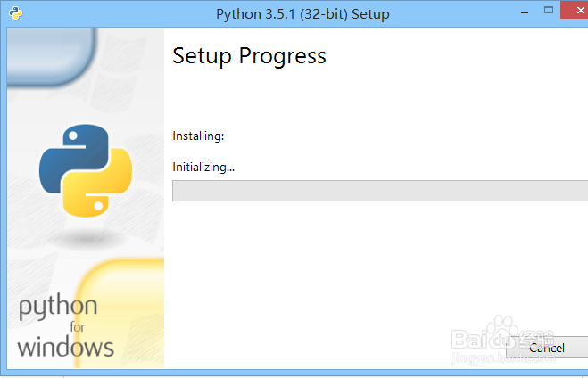Click the Python icon in title bar
This screenshot has height=378, width=588.
(x=16, y=13)
